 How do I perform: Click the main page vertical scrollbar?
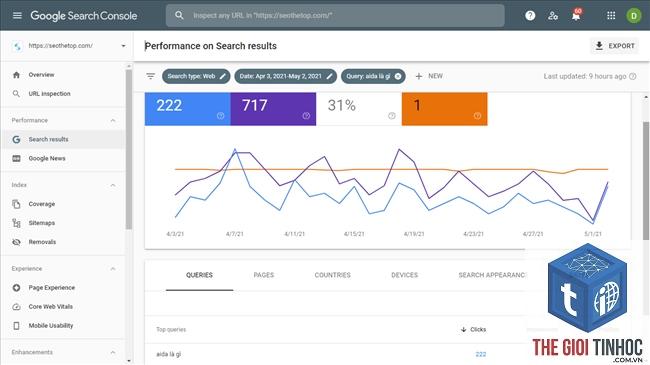pos(645,180)
